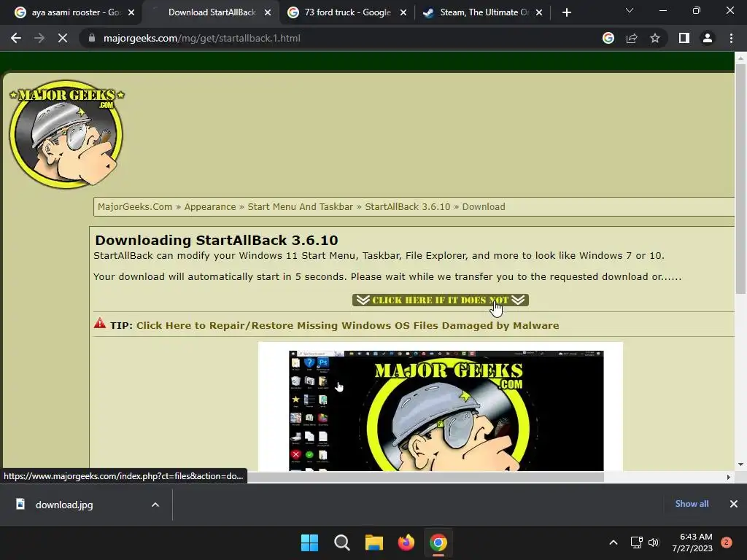747x560 pixels.
Task: Close the downloads bar
Action: tap(734, 504)
